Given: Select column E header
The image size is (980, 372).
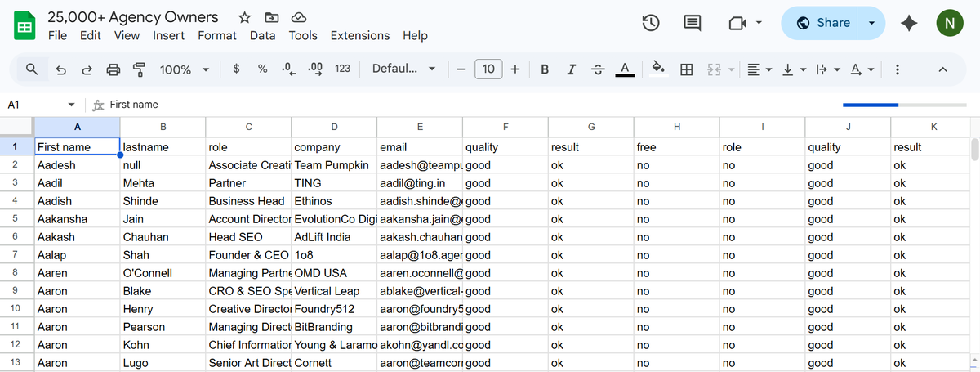Looking at the screenshot, I should (x=420, y=127).
